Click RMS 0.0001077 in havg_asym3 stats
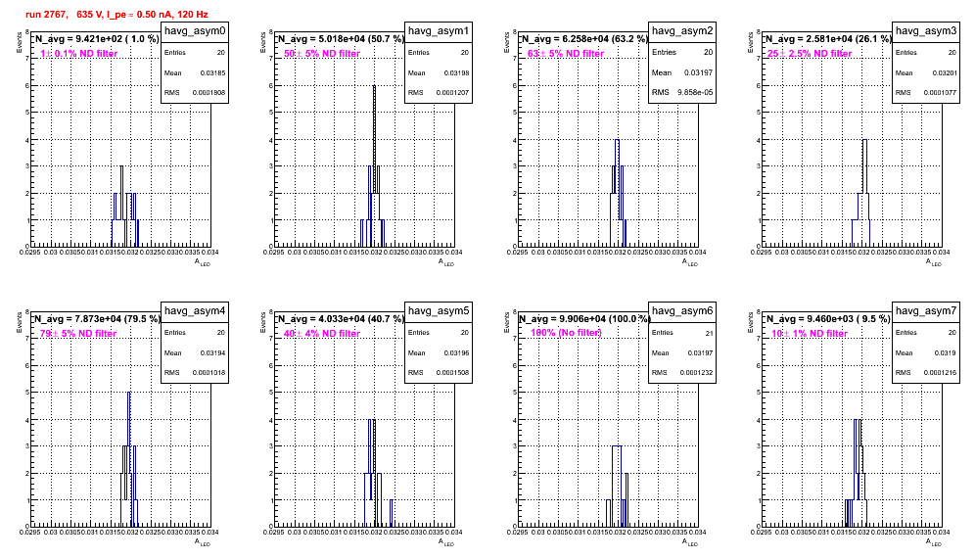This screenshot has height=560, width=975. [x=926, y=93]
